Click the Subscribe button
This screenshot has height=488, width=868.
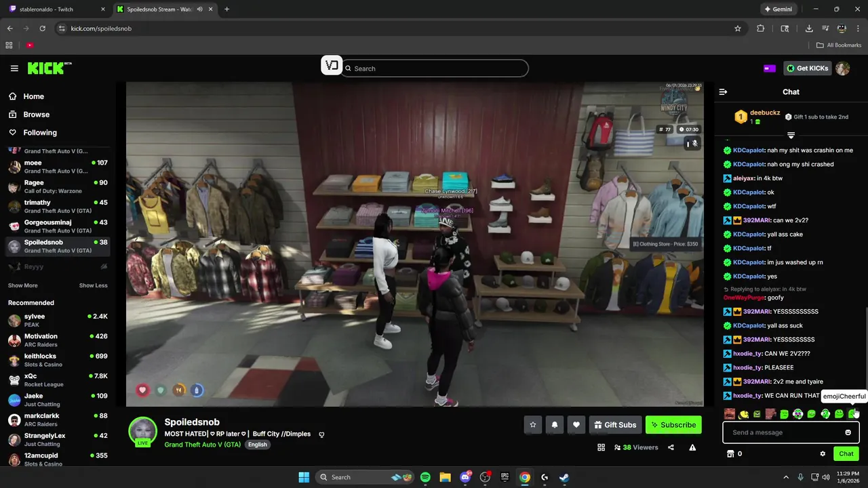673,425
